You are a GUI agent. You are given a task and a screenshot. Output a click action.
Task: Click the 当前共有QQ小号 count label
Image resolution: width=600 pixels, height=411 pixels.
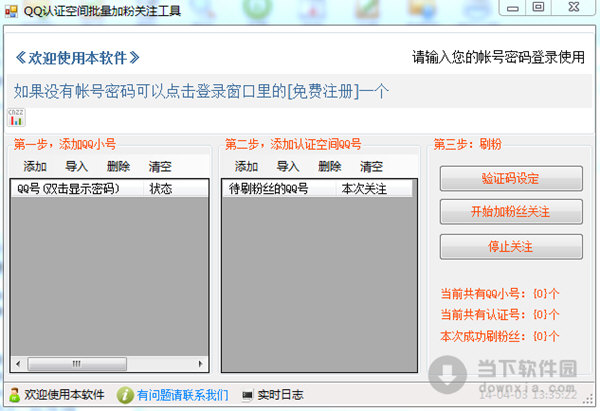500,294
